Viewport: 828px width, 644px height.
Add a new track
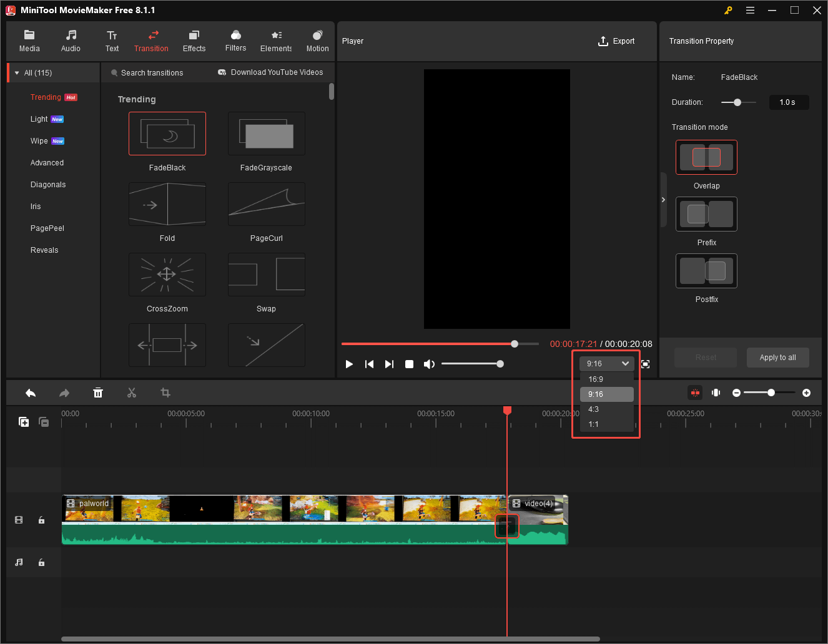24,422
